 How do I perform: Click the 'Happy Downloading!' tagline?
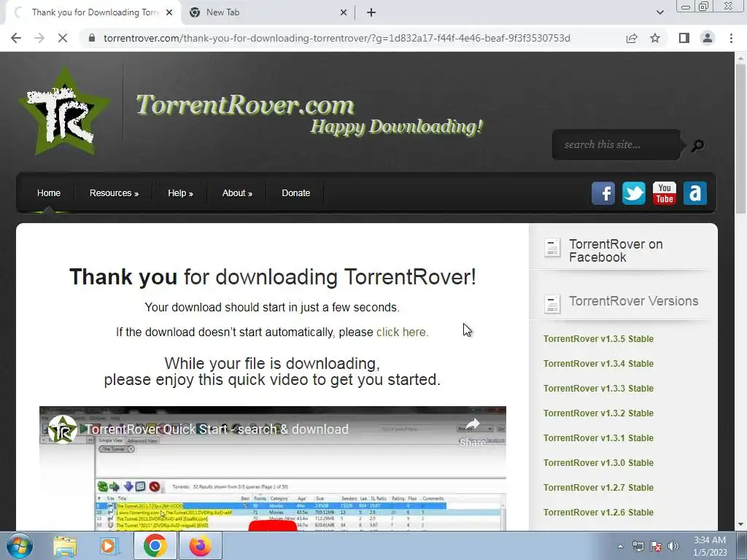(397, 127)
